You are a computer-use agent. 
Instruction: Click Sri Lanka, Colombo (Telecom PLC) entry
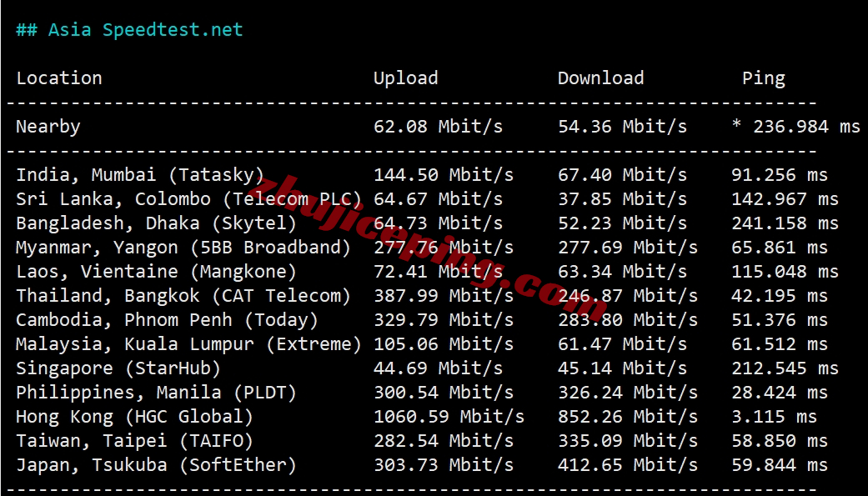pos(188,199)
